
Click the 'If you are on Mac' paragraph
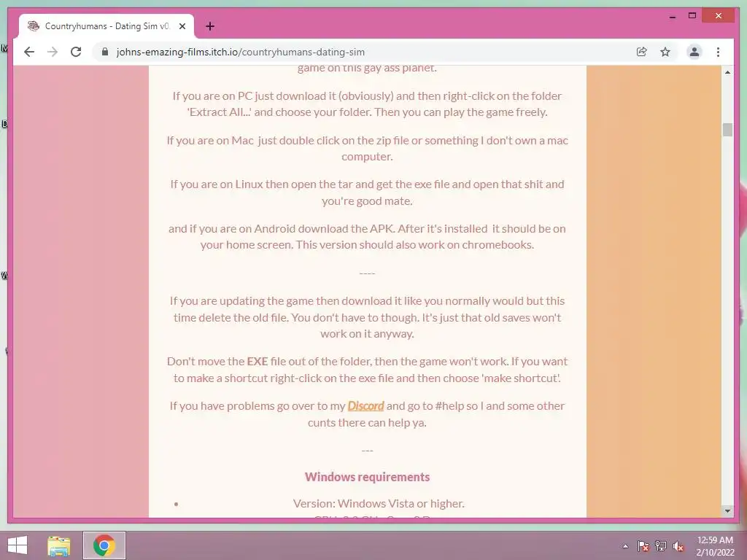(367, 148)
